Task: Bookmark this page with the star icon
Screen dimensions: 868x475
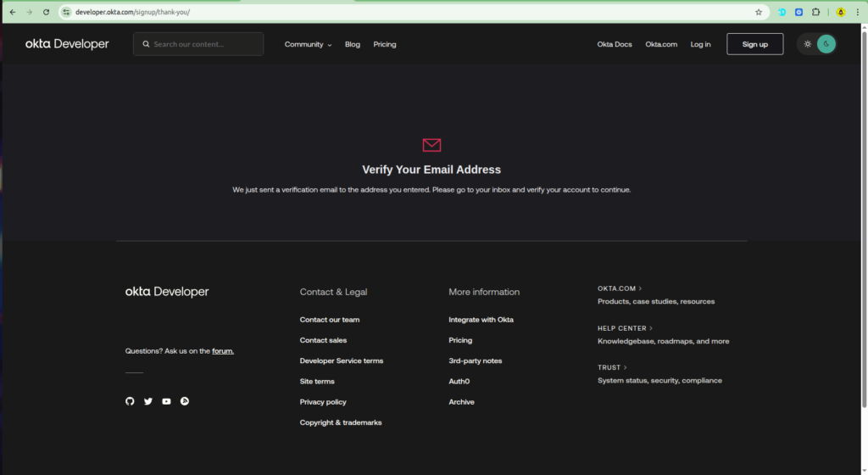Action: (759, 12)
